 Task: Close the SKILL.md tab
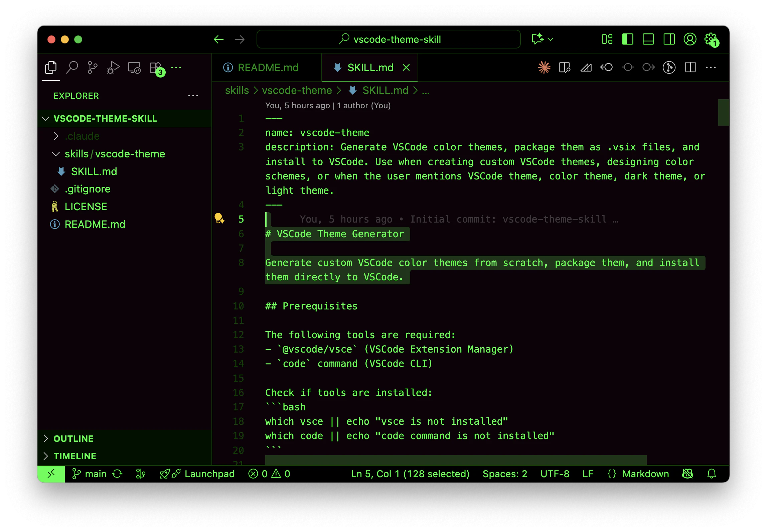[x=406, y=68]
